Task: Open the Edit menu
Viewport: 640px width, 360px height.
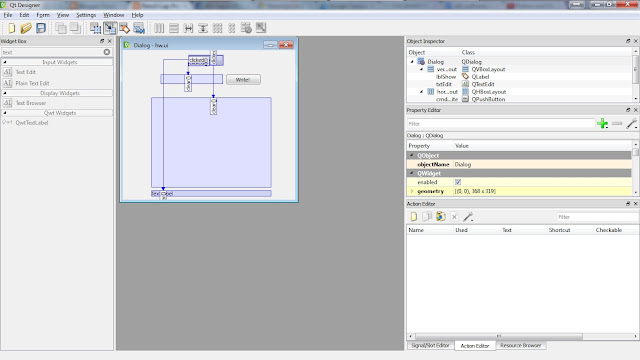Action: (x=24, y=15)
